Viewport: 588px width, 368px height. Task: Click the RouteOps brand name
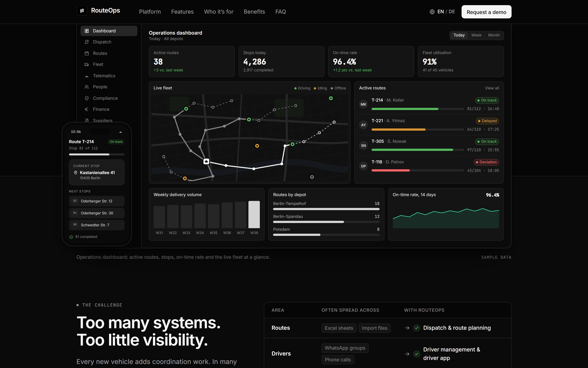coord(105,10)
